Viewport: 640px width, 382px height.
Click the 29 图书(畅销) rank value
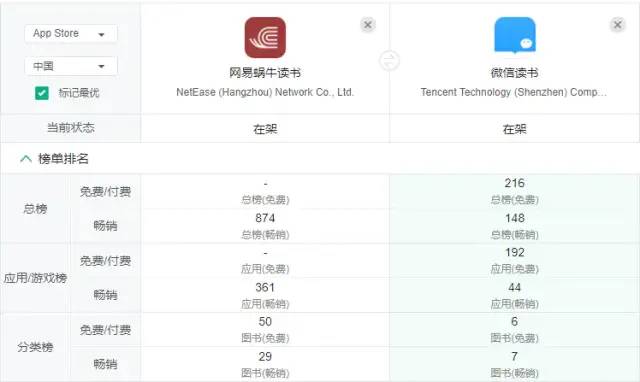point(265,357)
